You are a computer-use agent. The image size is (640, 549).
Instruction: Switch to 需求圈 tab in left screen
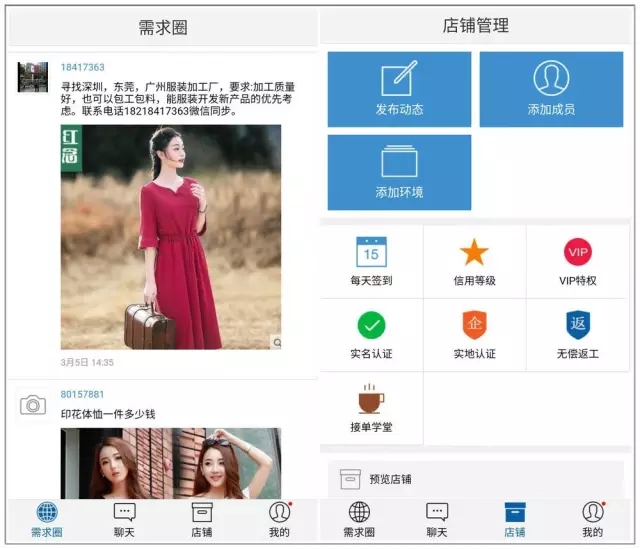[47, 520]
